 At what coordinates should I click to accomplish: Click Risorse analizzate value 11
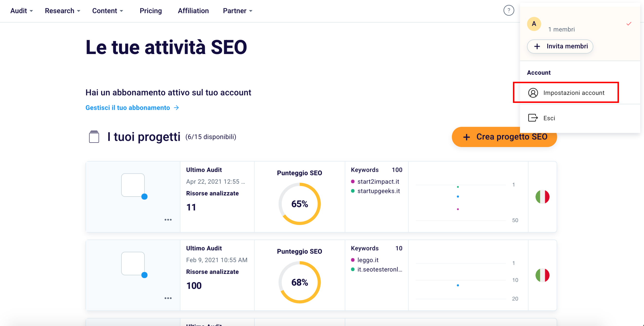(191, 207)
